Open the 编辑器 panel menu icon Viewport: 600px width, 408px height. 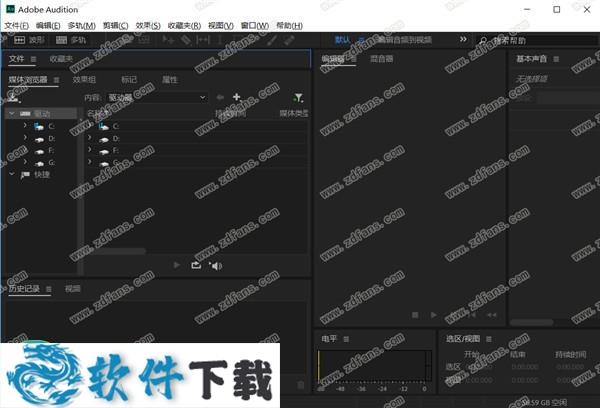click(352, 59)
